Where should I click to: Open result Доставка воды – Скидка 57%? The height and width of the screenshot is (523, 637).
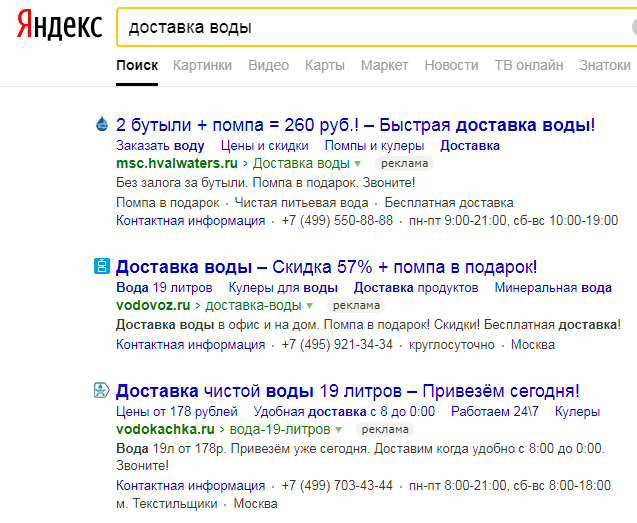point(326,267)
